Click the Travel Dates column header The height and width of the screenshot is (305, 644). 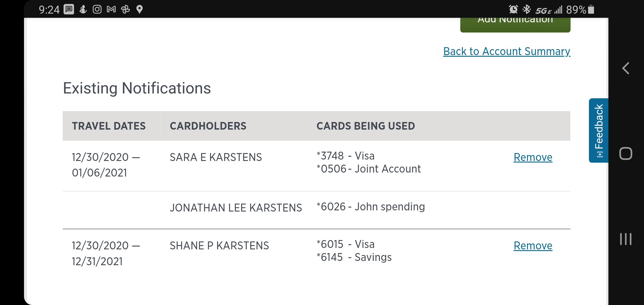pyautogui.click(x=109, y=126)
